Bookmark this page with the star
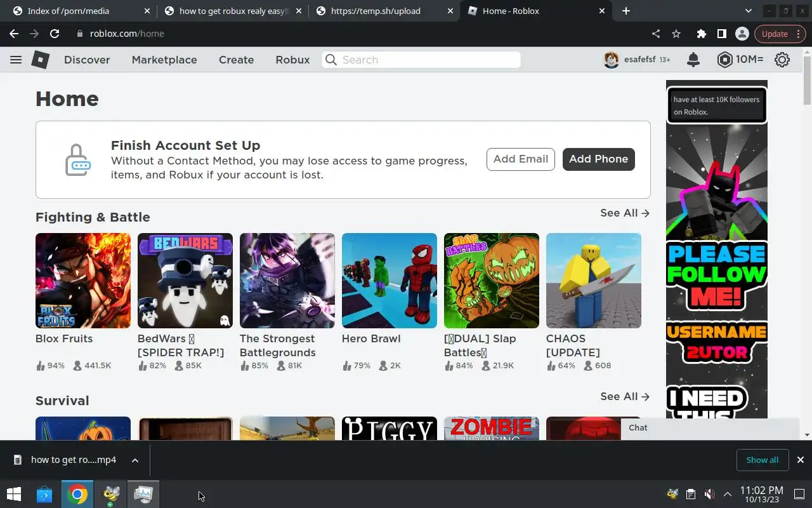Viewport: 812px width, 508px height. click(x=676, y=34)
